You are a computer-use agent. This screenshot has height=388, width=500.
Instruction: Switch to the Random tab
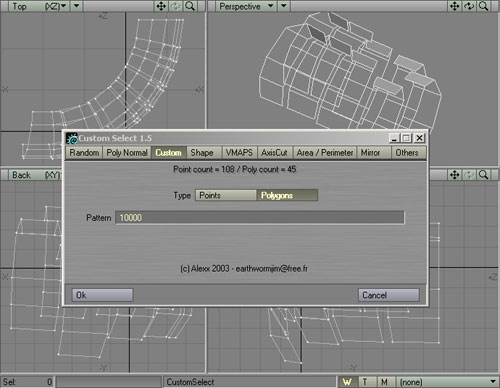click(x=84, y=153)
